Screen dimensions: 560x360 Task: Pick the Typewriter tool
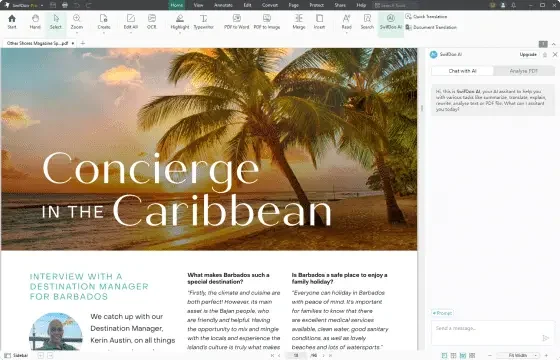[x=203, y=22]
